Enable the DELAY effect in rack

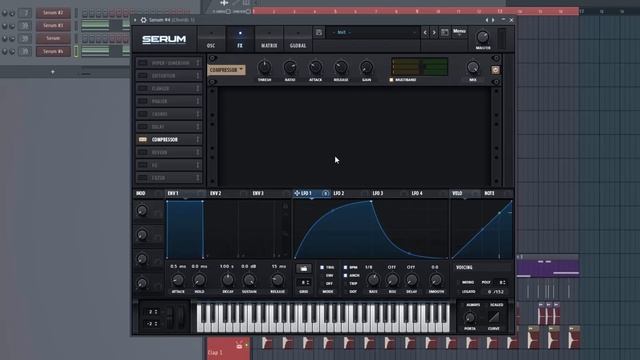coord(142,127)
